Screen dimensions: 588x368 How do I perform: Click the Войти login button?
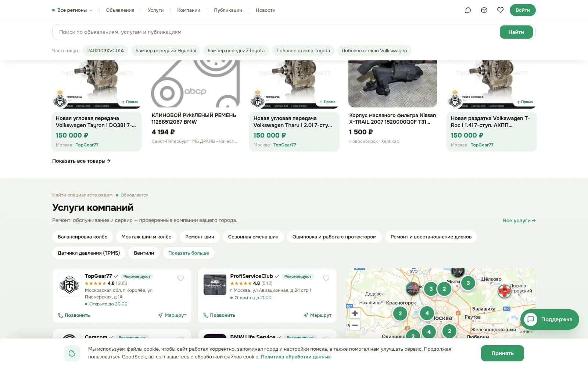point(523,10)
